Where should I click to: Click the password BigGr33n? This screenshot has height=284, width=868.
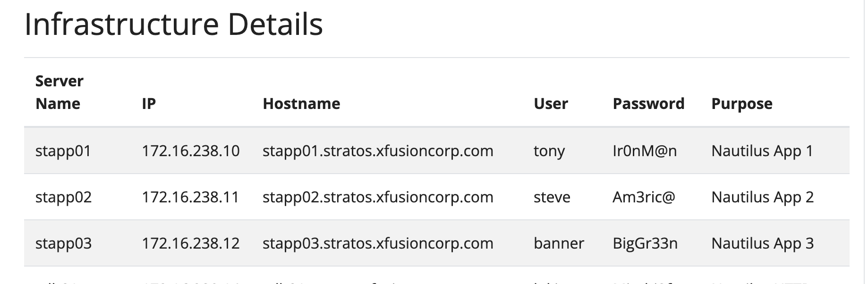point(645,243)
